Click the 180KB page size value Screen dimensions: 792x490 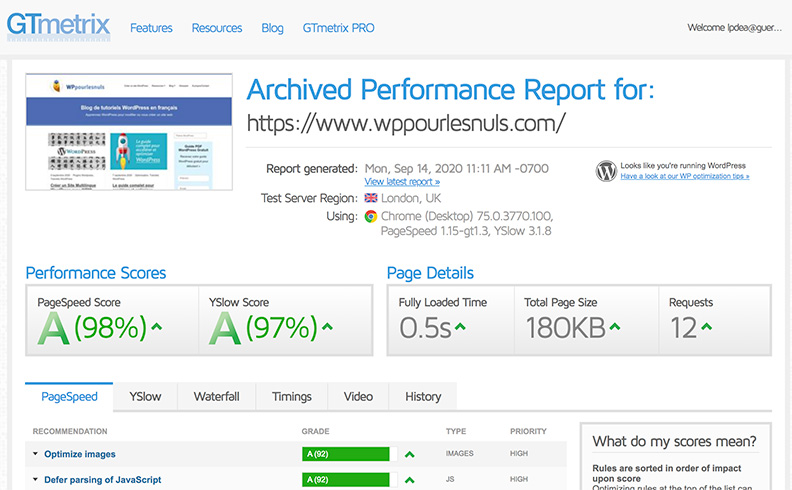click(x=565, y=328)
